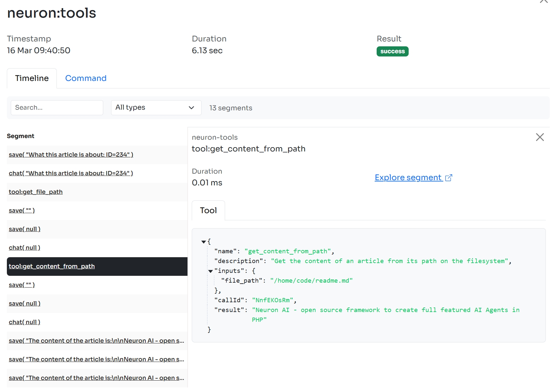Click the success result badge
This screenshot has height=392, width=555.
(392, 51)
